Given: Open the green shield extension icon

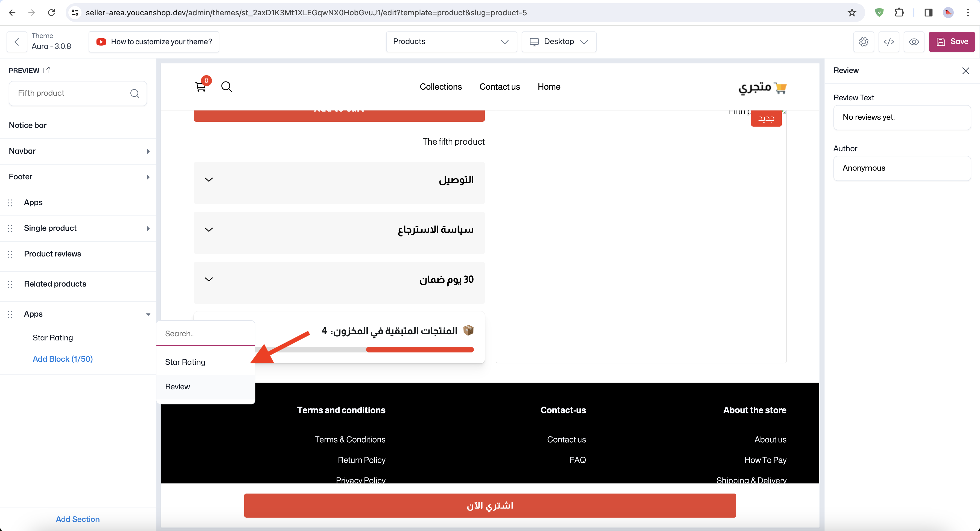Looking at the screenshot, I should click(x=879, y=13).
